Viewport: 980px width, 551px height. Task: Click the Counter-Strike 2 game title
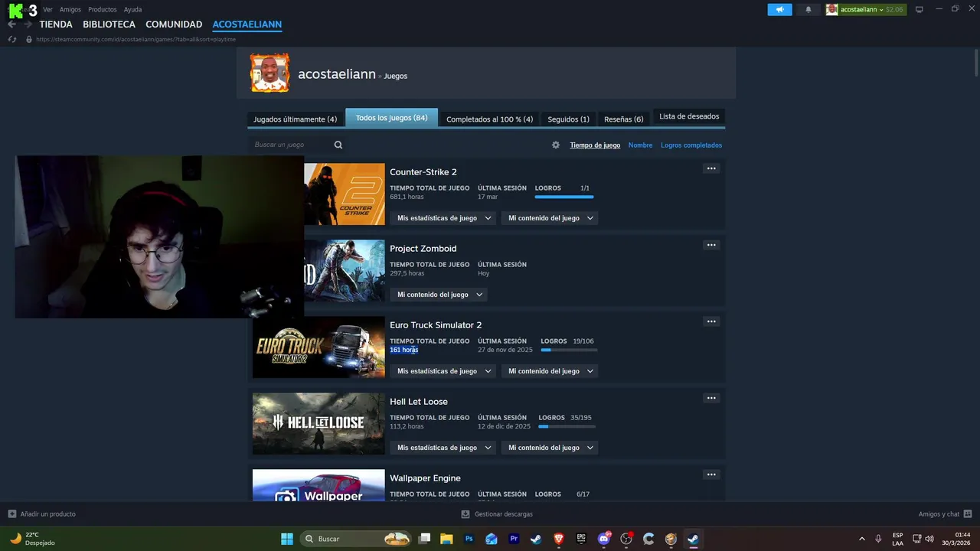tap(423, 172)
